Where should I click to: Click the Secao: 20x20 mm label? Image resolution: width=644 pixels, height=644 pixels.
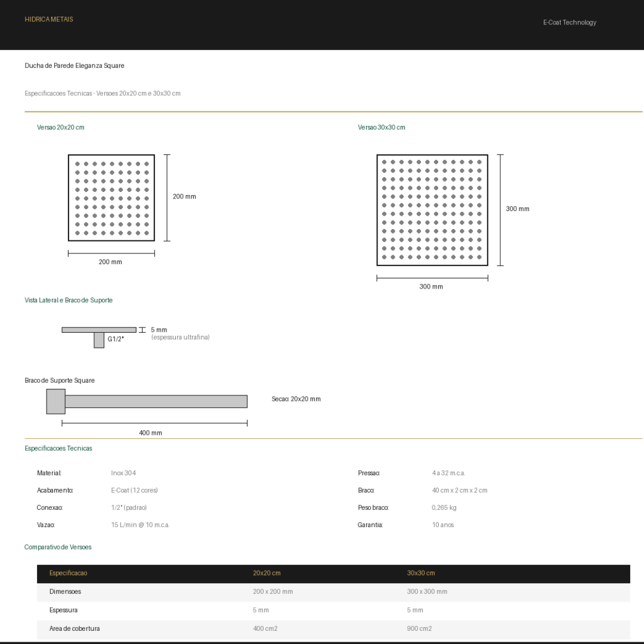pos(296,399)
